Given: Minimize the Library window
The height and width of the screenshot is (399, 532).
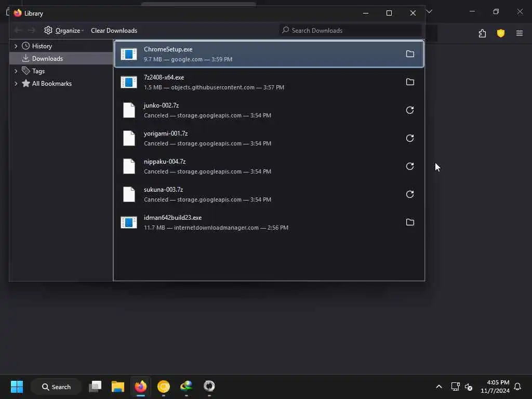Looking at the screenshot, I should click(365, 13).
